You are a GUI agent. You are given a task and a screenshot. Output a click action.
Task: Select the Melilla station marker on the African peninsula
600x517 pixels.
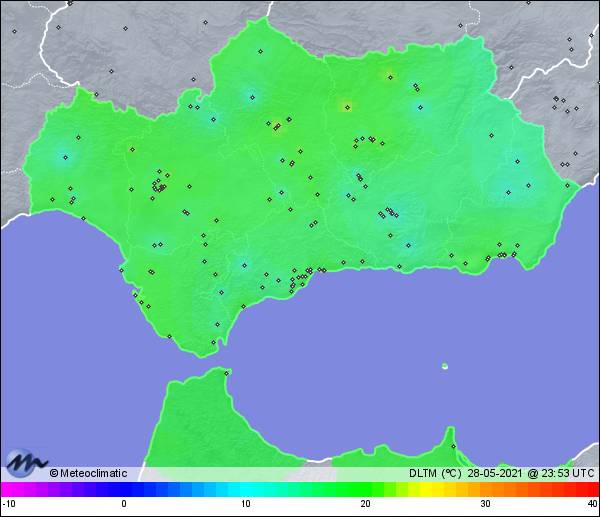pos(453,446)
